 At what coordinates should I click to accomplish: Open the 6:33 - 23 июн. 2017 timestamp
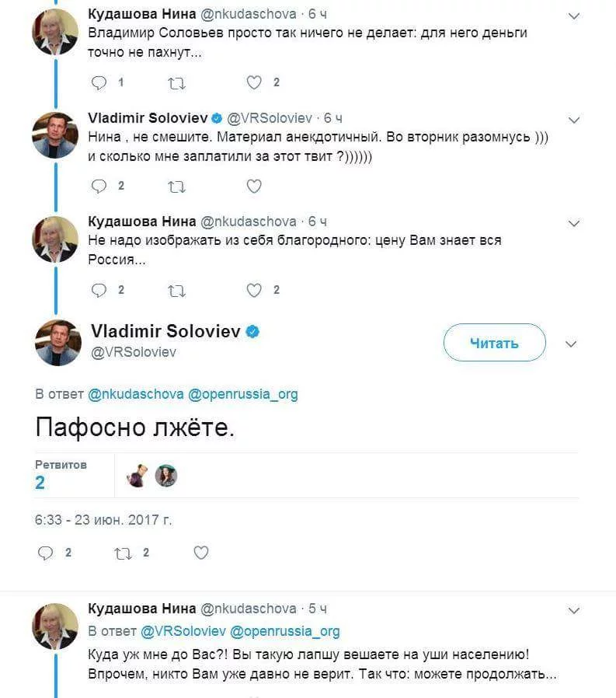[103, 520]
